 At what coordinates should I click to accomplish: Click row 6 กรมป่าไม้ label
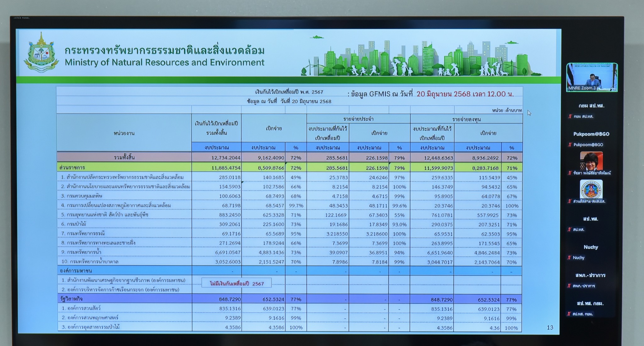(74, 224)
